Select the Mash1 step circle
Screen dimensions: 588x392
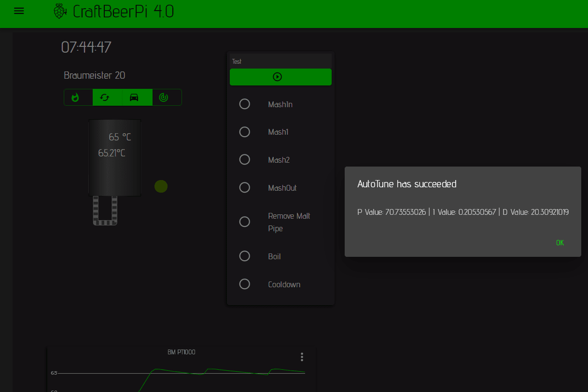point(245,132)
